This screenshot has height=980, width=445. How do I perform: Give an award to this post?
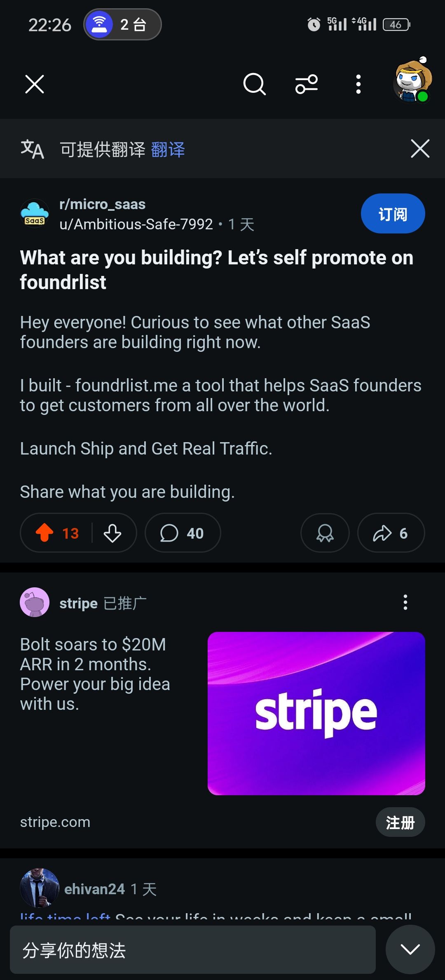[325, 533]
